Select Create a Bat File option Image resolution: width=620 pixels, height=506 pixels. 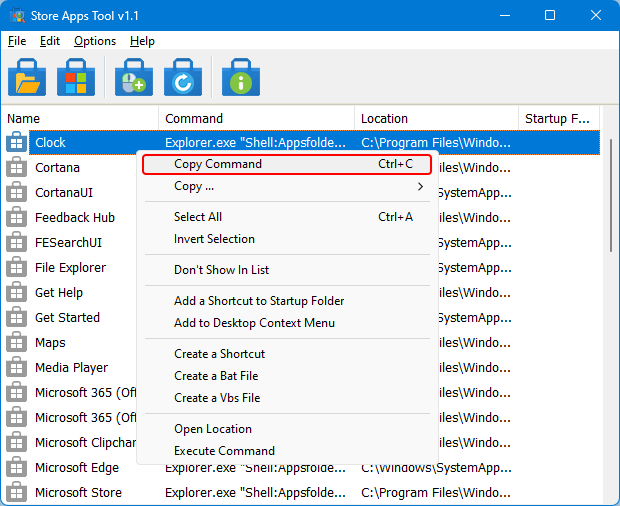(216, 376)
